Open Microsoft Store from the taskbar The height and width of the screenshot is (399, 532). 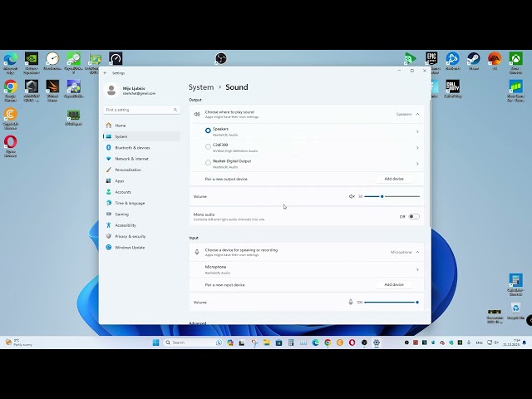click(279, 342)
